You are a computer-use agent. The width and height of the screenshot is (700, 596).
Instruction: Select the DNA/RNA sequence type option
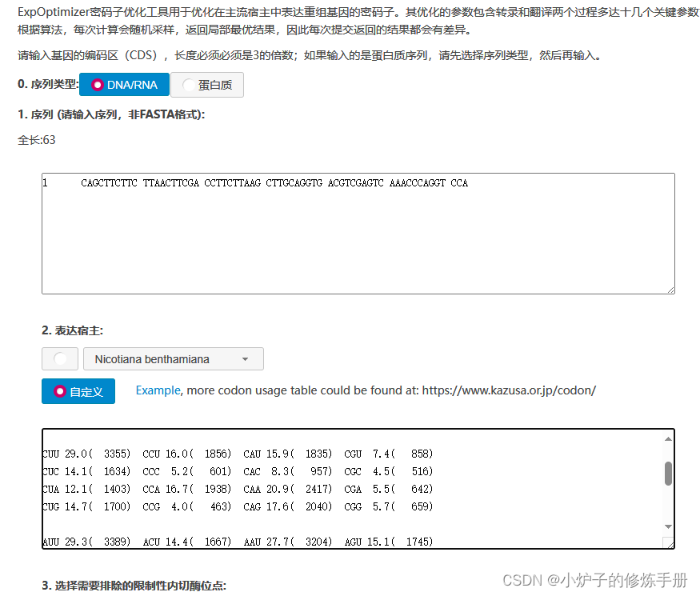(123, 84)
